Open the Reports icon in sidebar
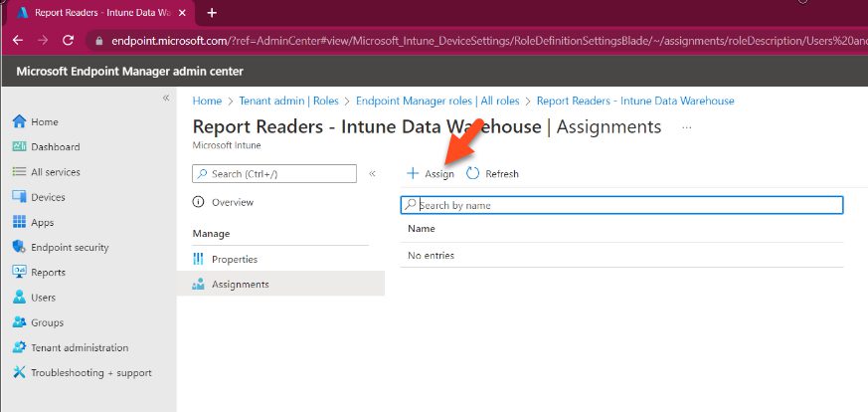 click(19, 272)
